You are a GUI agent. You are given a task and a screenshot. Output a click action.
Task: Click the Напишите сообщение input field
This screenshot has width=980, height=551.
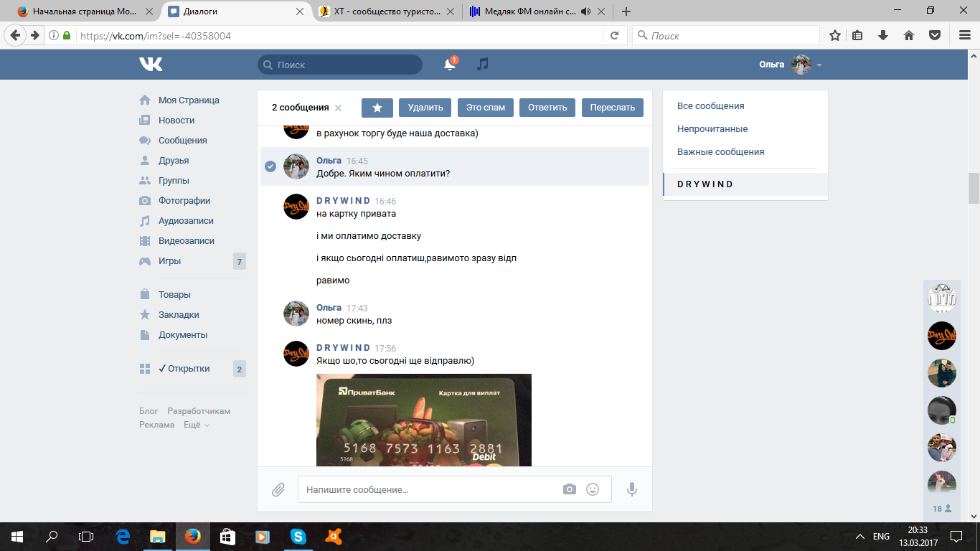pyautogui.click(x=430, y=489)
